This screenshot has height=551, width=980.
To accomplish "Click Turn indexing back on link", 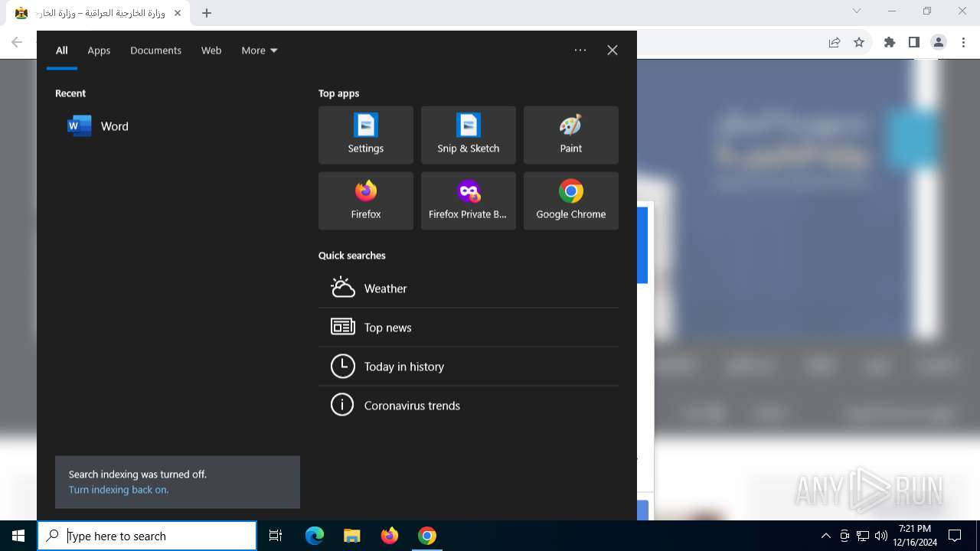I will click(x=119, y=490).
